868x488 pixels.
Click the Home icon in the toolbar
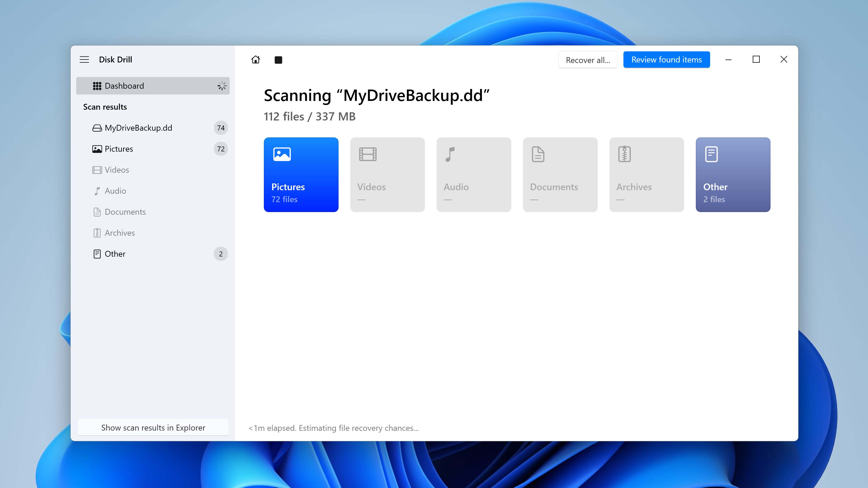(x=256, y=60)
